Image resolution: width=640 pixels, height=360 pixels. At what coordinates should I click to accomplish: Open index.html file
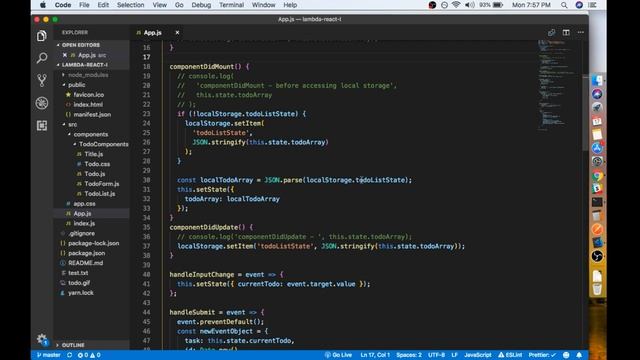[x=88, y=104]
